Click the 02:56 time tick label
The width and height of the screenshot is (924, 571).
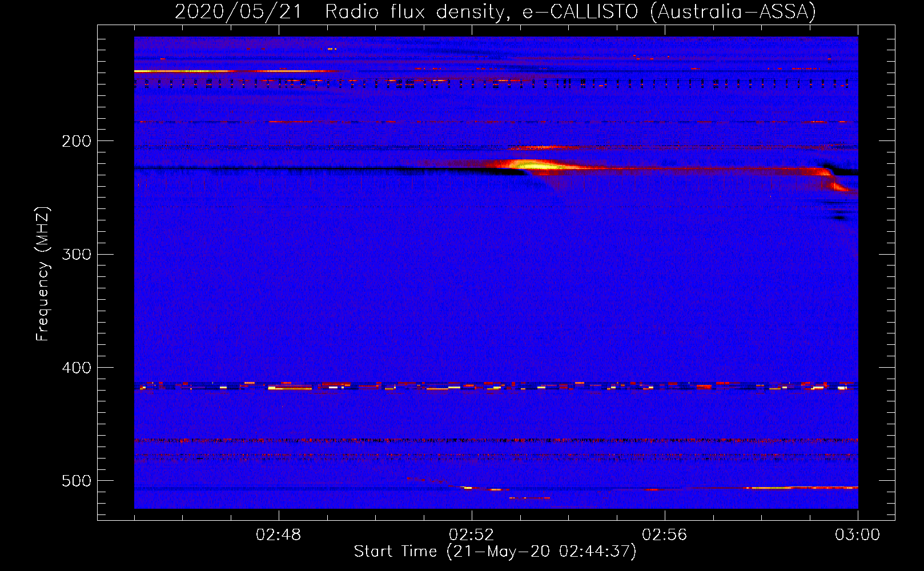[665, 535]
